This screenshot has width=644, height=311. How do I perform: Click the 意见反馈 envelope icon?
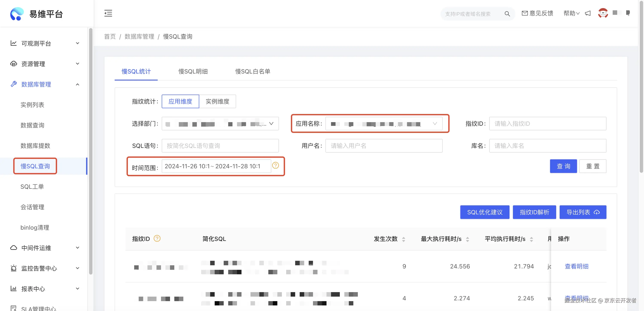click(524, 13)
